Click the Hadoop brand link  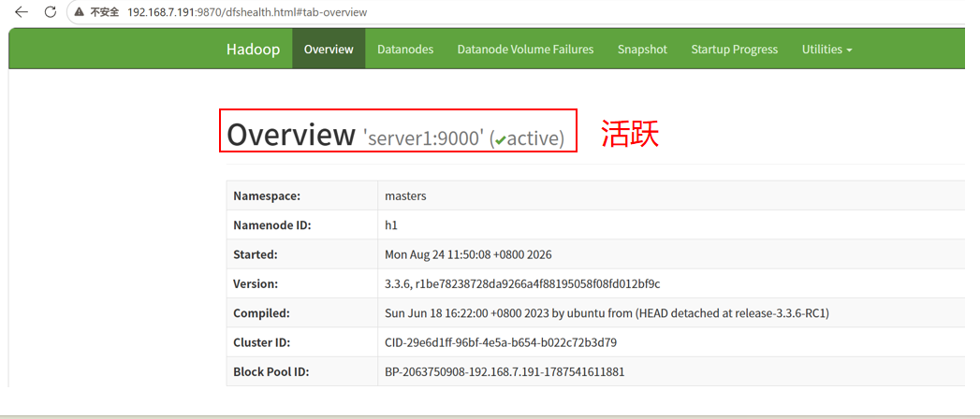(253, 50)
